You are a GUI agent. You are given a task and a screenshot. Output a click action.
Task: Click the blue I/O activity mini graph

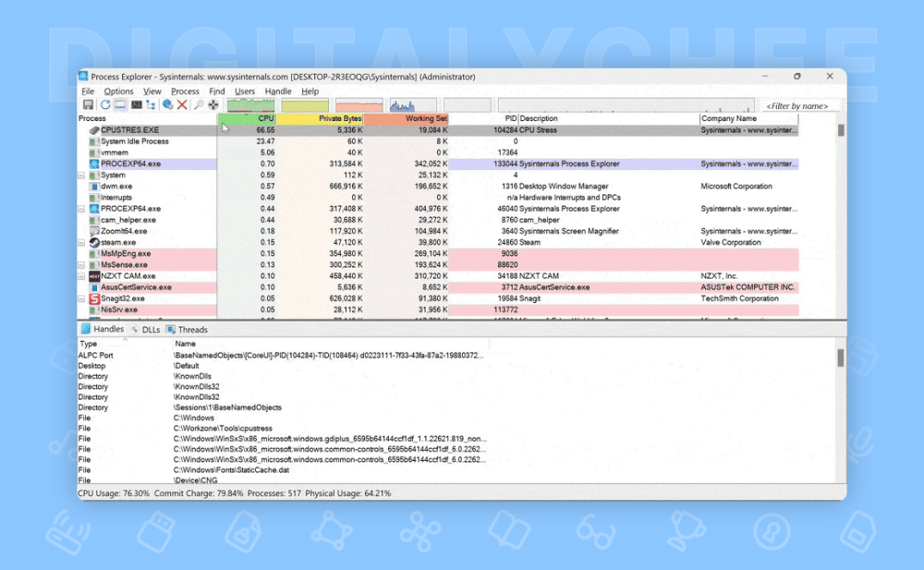click(x=413, y=105)
